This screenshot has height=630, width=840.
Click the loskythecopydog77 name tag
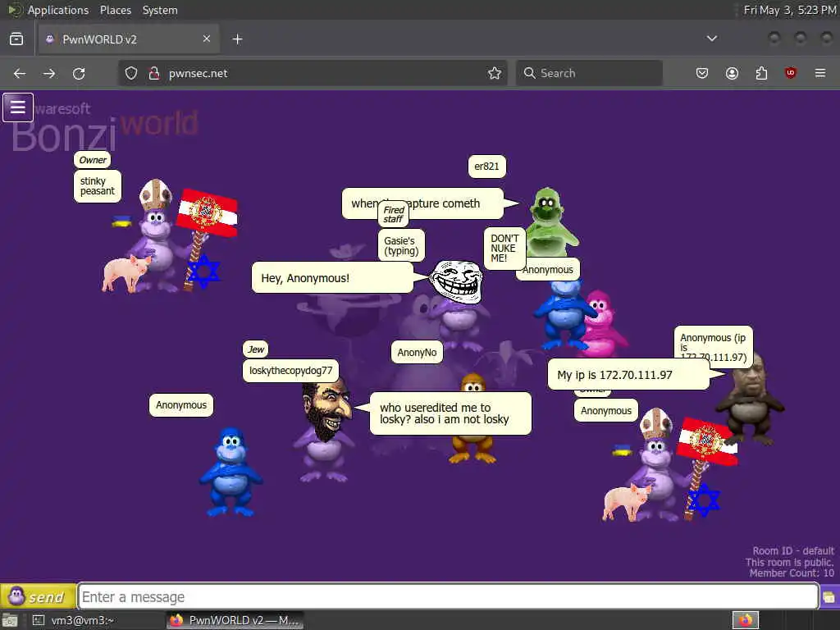(x=290, y=370)
